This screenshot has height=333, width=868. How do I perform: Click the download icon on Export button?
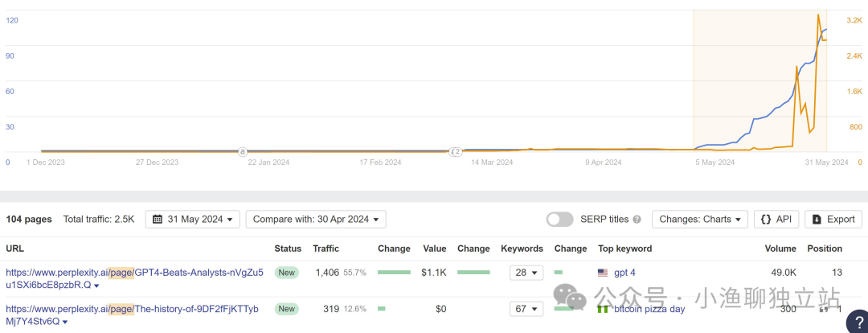817,220
